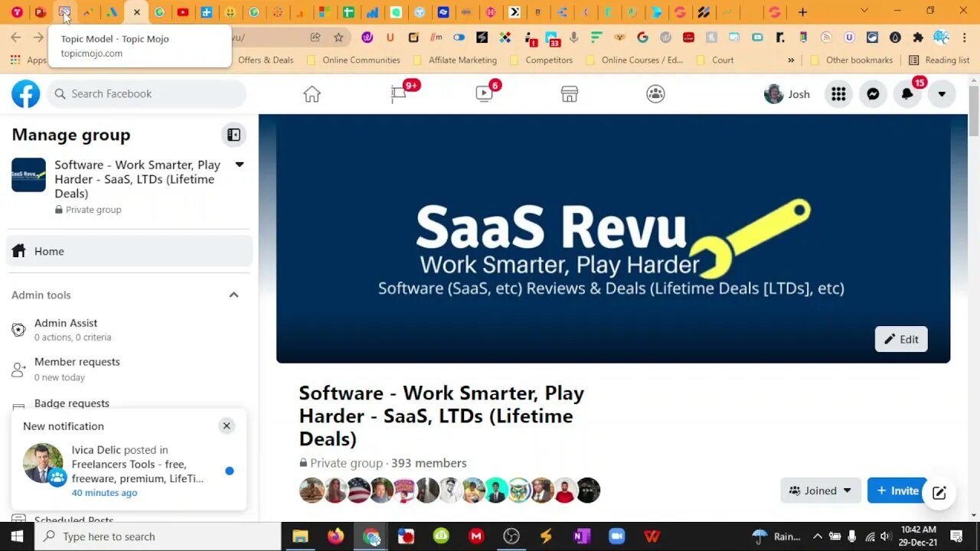Dismiss the New notification popup
The image size is (980, 551).
point(227,425)
